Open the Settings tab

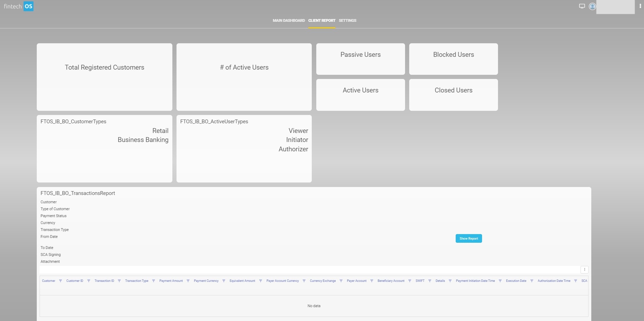pos(347,20)
